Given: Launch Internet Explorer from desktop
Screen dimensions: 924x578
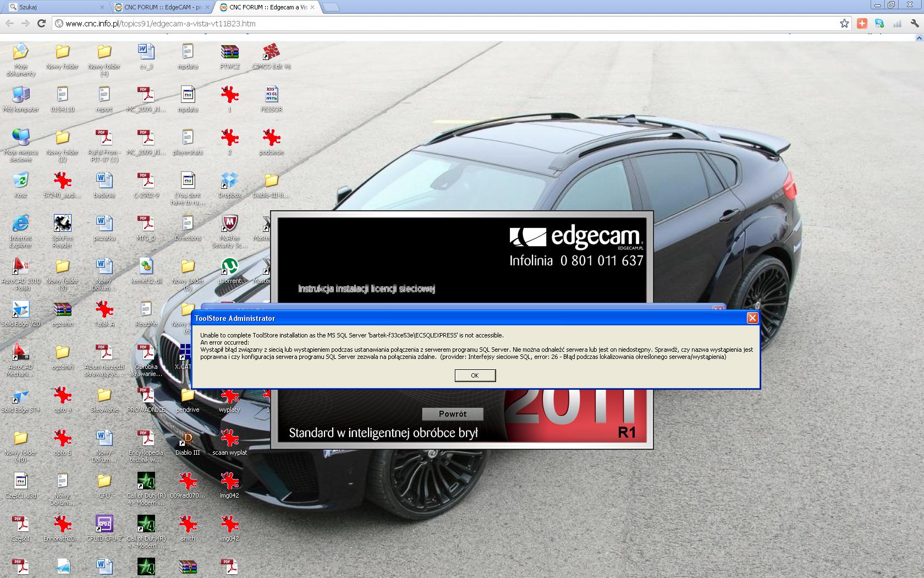Looking at the screenshot, I should coord(20,231).
